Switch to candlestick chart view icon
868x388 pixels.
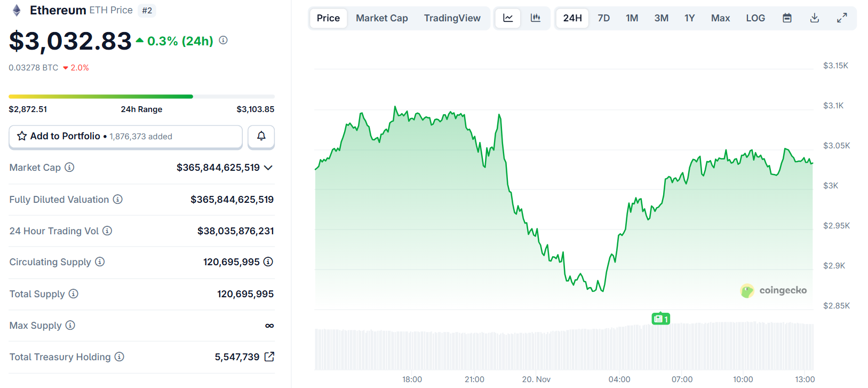click(536, 18)
